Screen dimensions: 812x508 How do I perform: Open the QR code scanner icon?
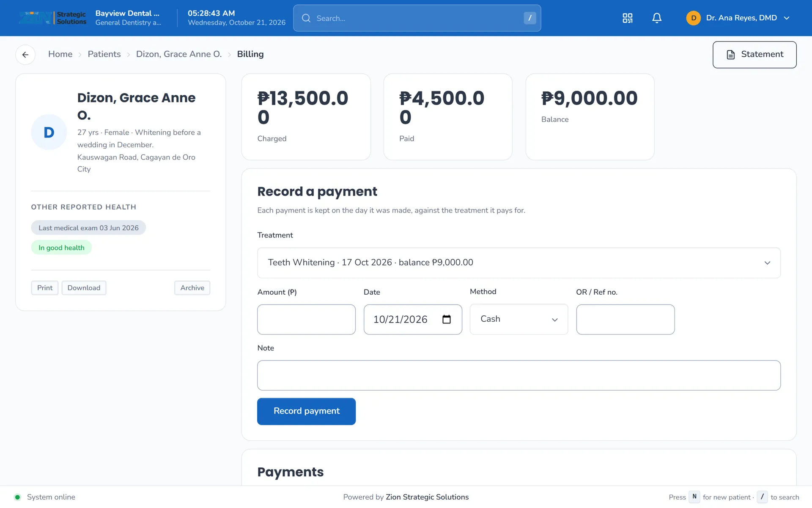[x=627, y=18]
